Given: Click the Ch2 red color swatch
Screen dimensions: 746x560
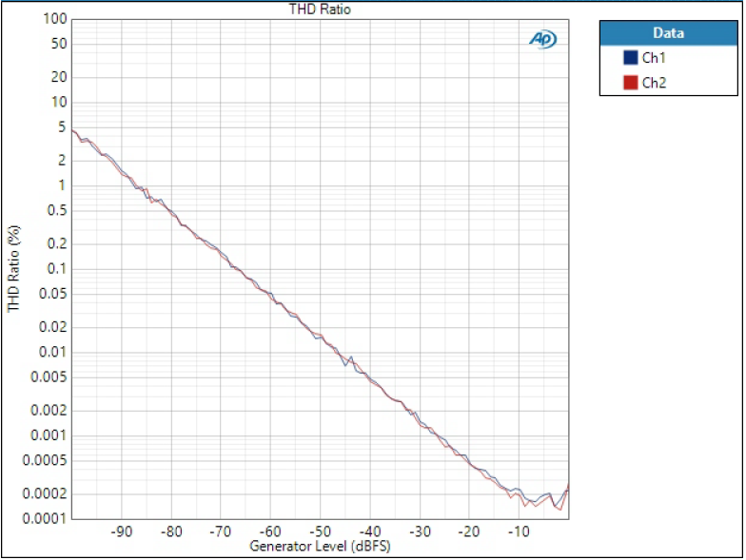Looking at the screenshot, I should pos(631,82).
